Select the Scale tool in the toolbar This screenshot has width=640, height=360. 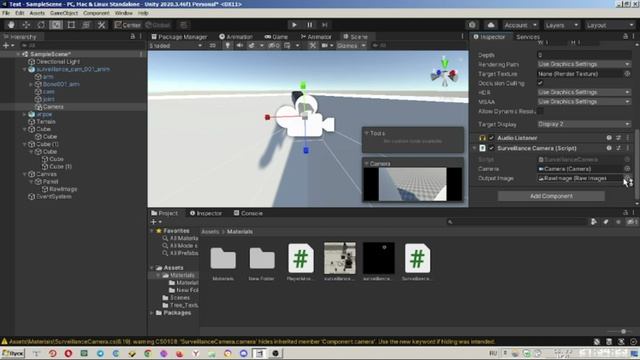[56, 25]
